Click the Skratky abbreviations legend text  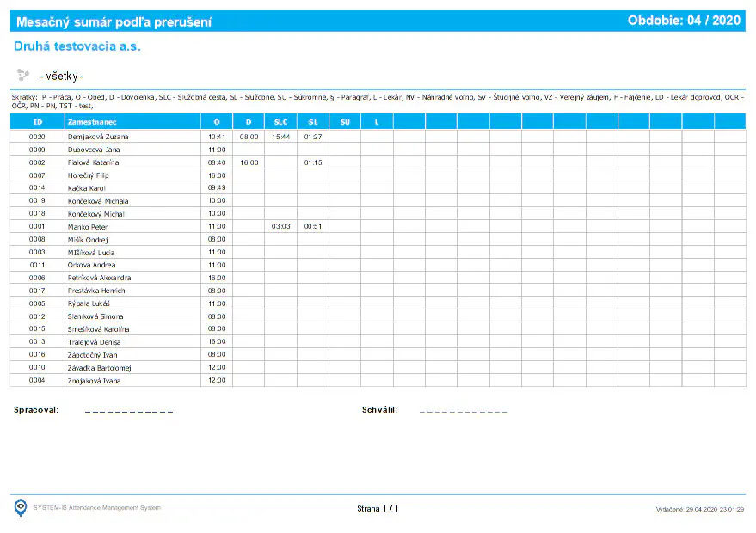pos(378,101)
